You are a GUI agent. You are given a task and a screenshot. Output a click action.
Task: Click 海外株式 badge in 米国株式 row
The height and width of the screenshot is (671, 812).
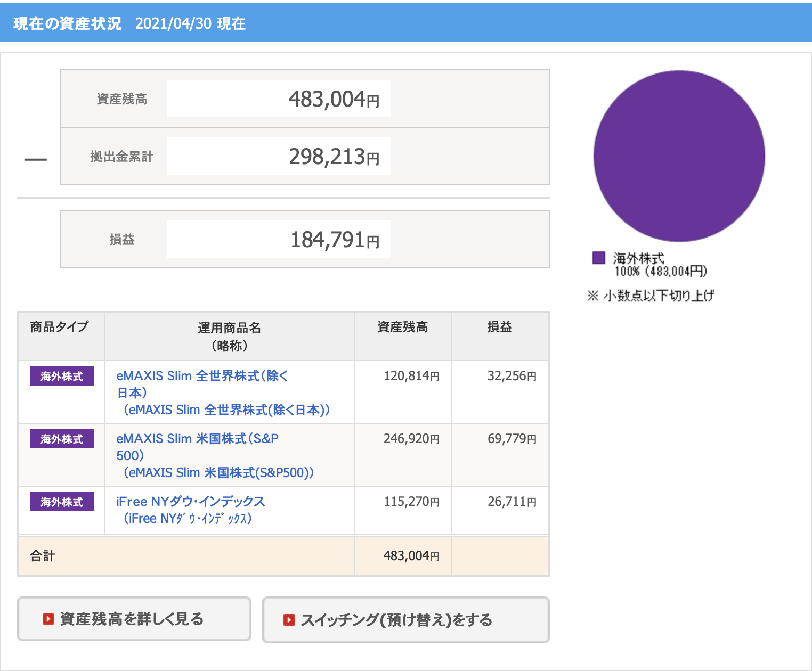coord(62,439)
